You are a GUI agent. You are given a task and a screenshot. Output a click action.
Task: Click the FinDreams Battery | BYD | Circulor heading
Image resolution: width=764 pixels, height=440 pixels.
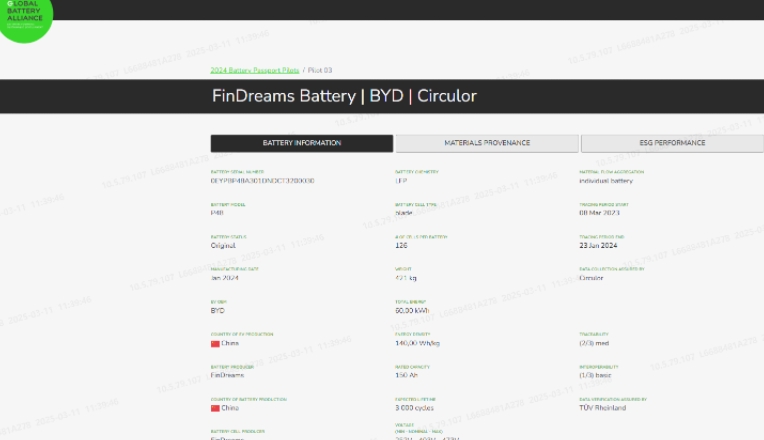click(344, 96)
